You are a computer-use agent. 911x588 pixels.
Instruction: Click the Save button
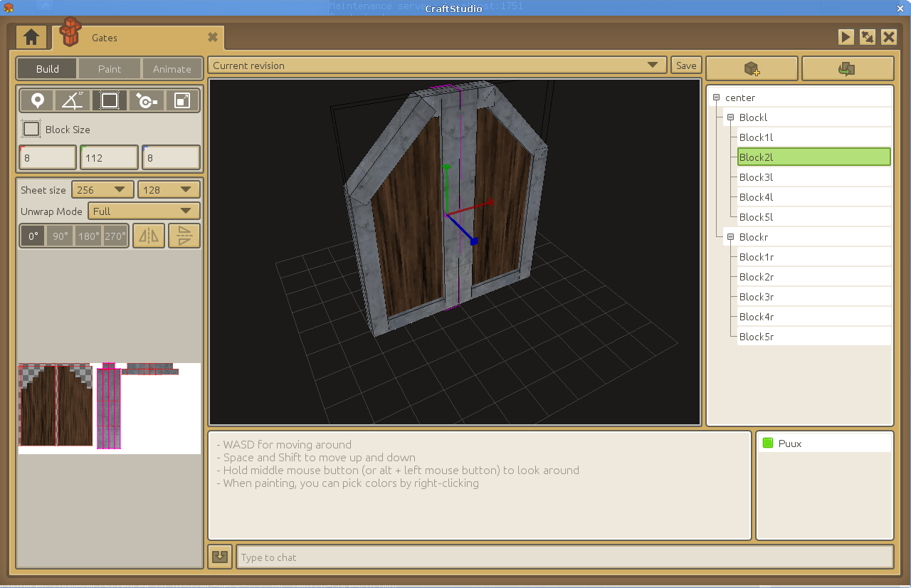(686, 65)
